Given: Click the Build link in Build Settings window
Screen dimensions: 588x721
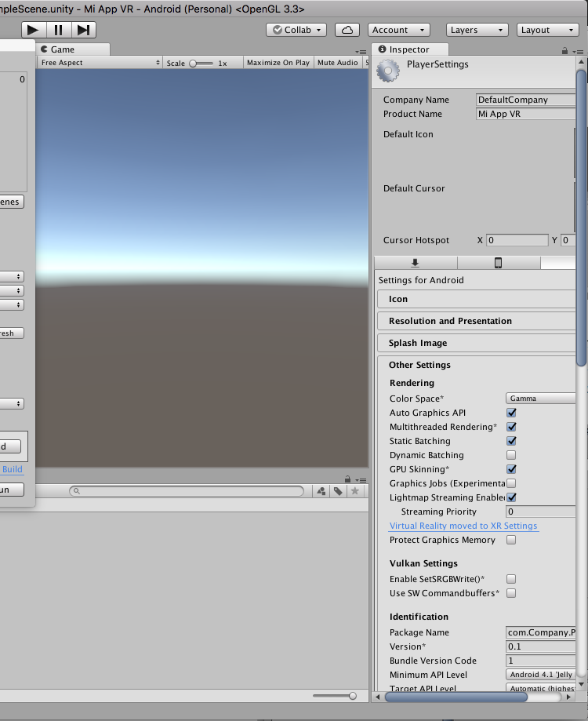Looking at the screenshot, I should 13,469.
